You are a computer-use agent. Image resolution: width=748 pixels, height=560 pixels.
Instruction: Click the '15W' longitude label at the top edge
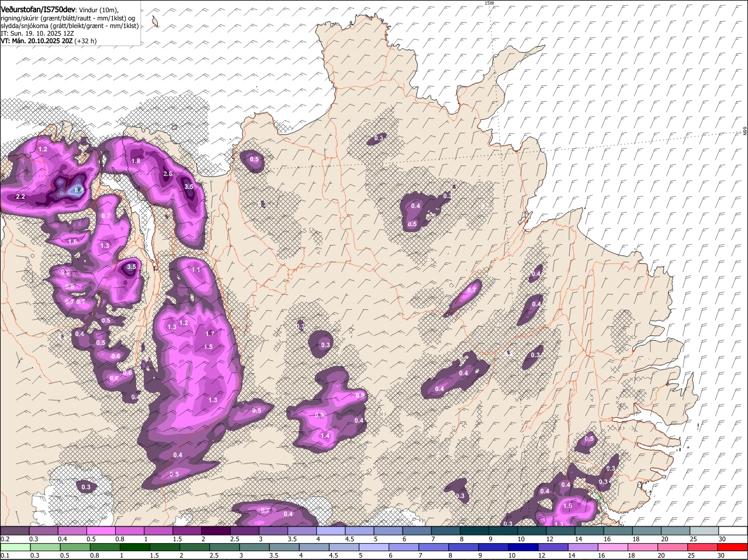(x=489, y=3)
